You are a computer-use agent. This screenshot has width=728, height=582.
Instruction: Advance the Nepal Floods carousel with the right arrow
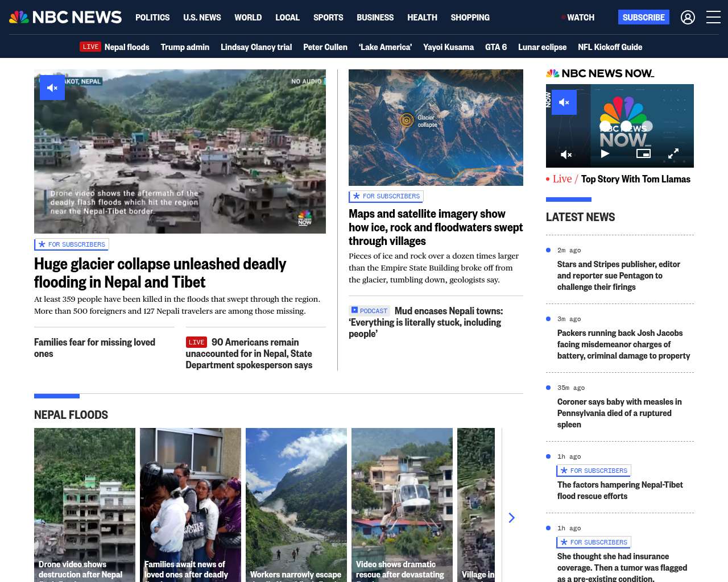tap(511, 518)
